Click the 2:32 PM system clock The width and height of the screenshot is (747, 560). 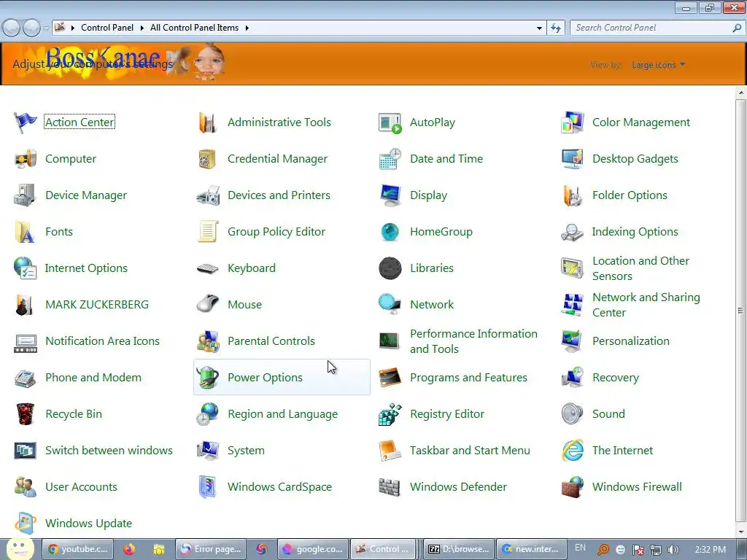click(x=711, y=550)
